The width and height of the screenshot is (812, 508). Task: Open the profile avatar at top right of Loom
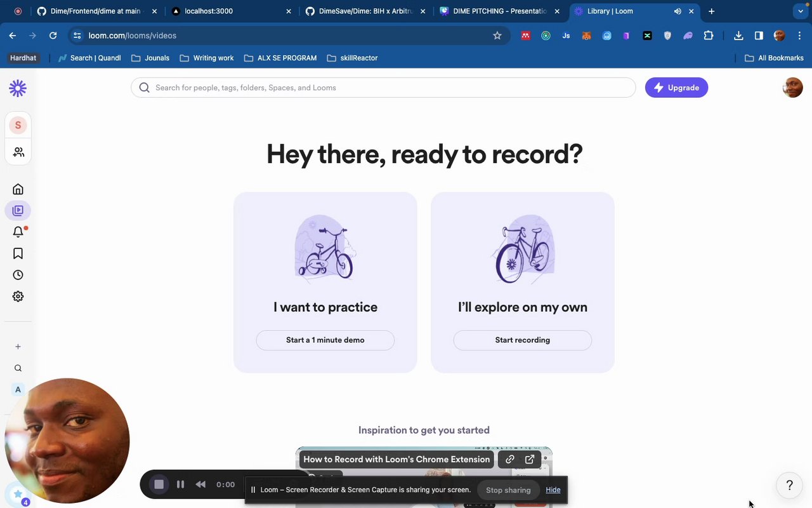793,88
